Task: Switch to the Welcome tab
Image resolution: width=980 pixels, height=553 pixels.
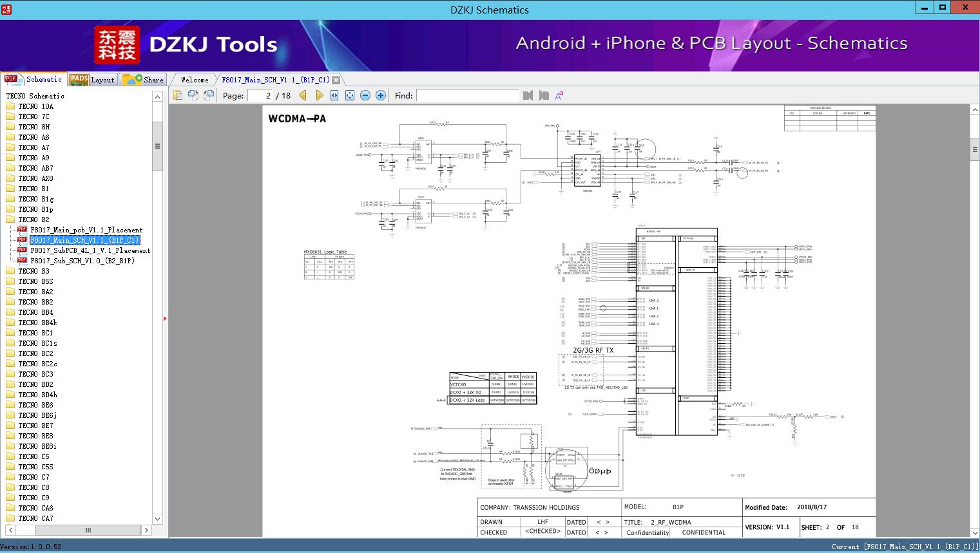Action: coord(194,80)
